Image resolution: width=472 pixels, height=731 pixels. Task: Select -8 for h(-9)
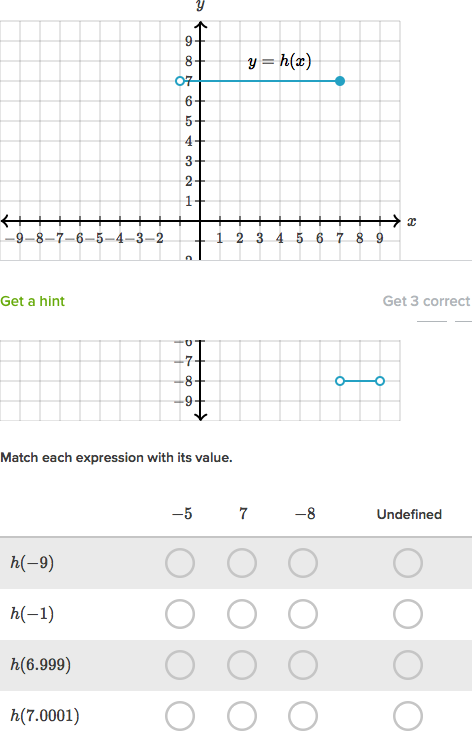(x=303, y=563)
